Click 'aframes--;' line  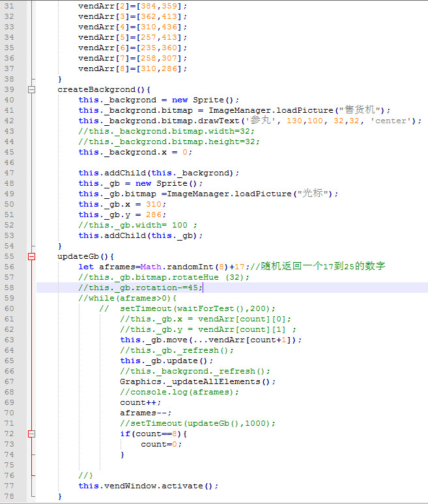click(x=146, y=413)
